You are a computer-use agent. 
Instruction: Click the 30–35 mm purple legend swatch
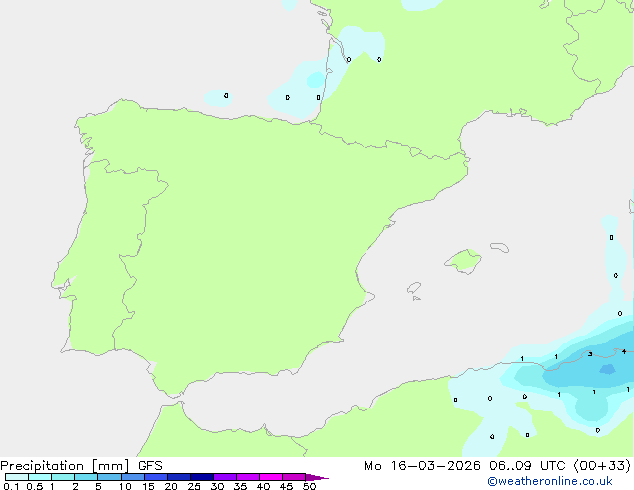coord(225,477)
